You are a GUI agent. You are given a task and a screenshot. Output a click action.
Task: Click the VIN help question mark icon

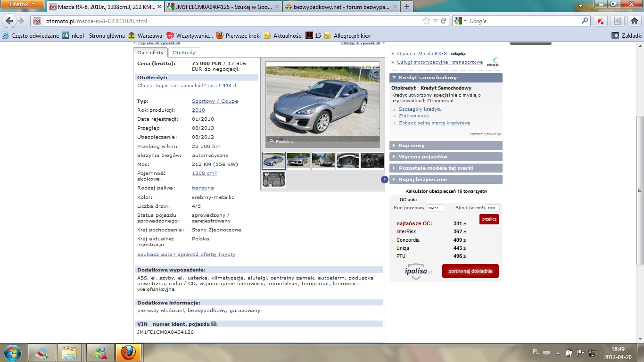tap(214, 324)
